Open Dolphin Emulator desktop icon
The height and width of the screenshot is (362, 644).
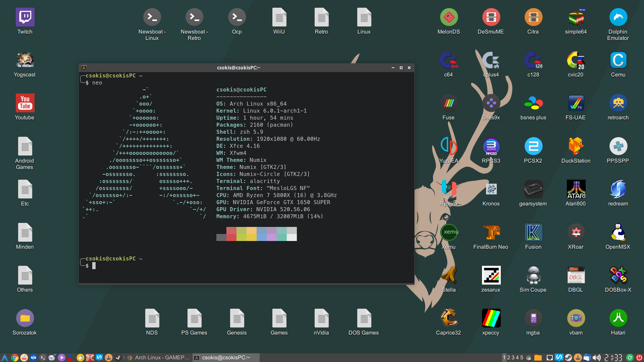coord(618,17)
